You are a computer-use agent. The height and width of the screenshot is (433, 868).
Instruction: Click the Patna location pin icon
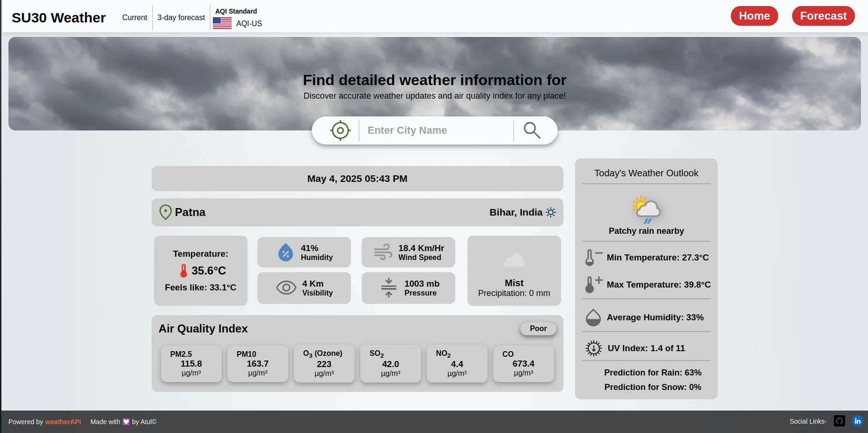165,212
